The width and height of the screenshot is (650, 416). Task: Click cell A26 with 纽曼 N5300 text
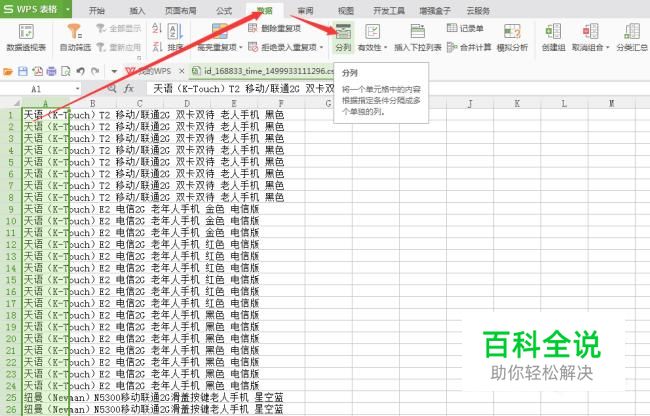(46, 409)
